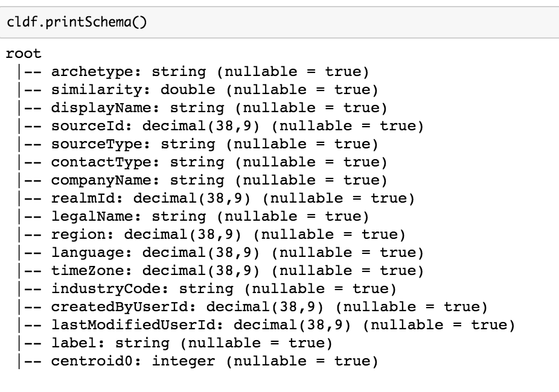The image size is (559, 392).
Task: Click the archetype schema line
Action: pos(209,72)
